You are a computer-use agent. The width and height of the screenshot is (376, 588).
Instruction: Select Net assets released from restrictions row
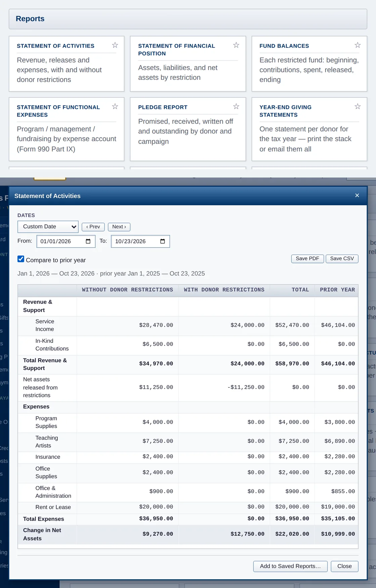point(188,387)
